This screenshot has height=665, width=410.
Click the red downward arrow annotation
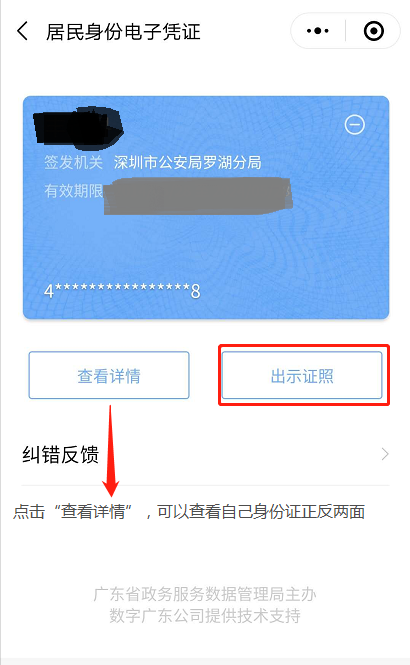[111, 451]
